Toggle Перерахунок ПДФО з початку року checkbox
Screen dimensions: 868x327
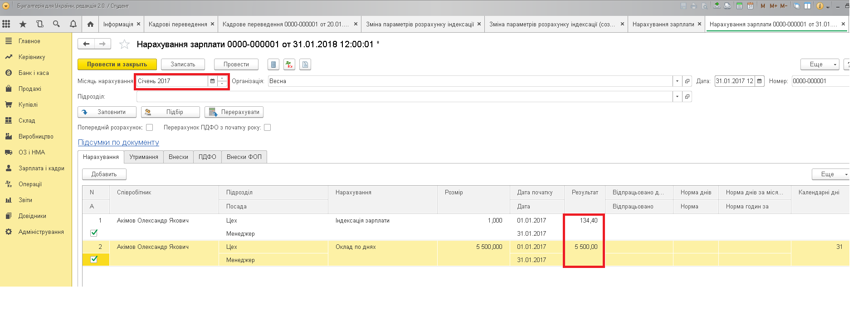[x=268, y=128]
